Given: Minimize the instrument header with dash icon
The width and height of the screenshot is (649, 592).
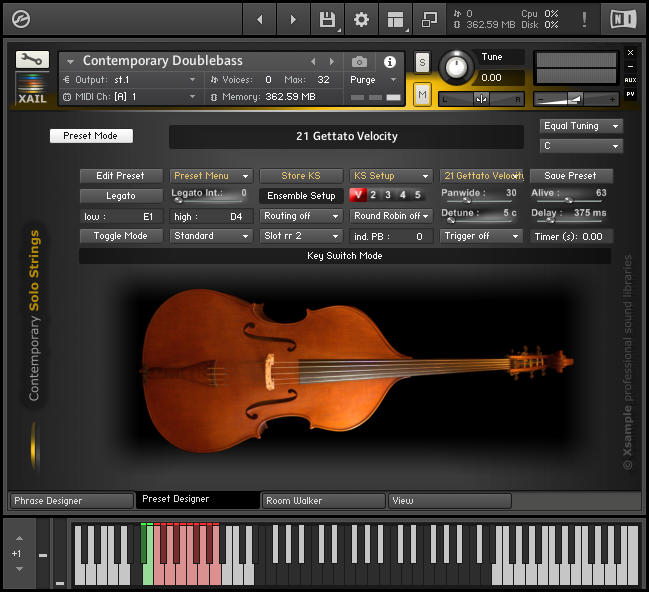Looking at the screenshot, I should [630, 66].
